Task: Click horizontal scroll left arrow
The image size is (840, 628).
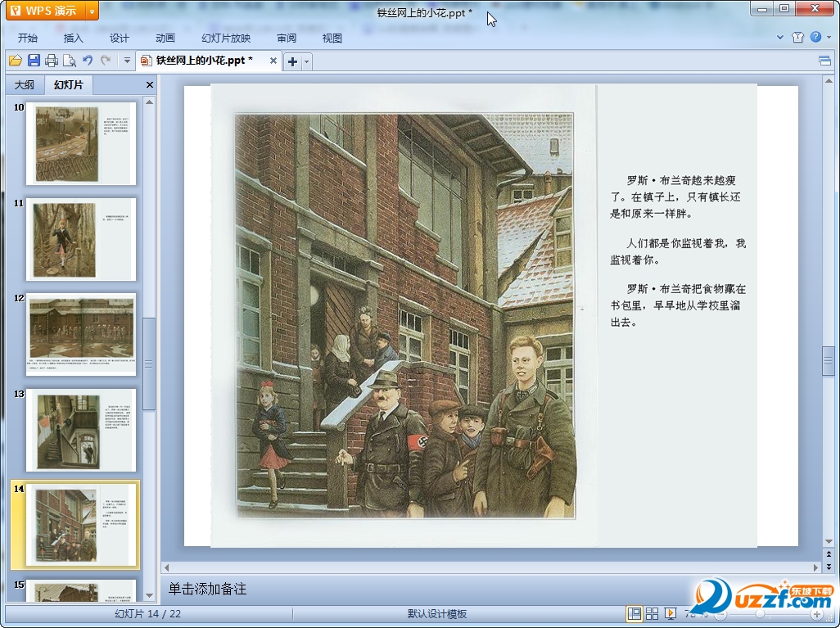Action: click(166, 567)
